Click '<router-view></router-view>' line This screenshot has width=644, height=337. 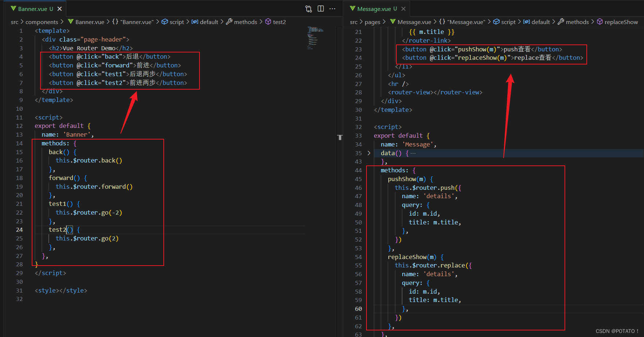point(435,92)
